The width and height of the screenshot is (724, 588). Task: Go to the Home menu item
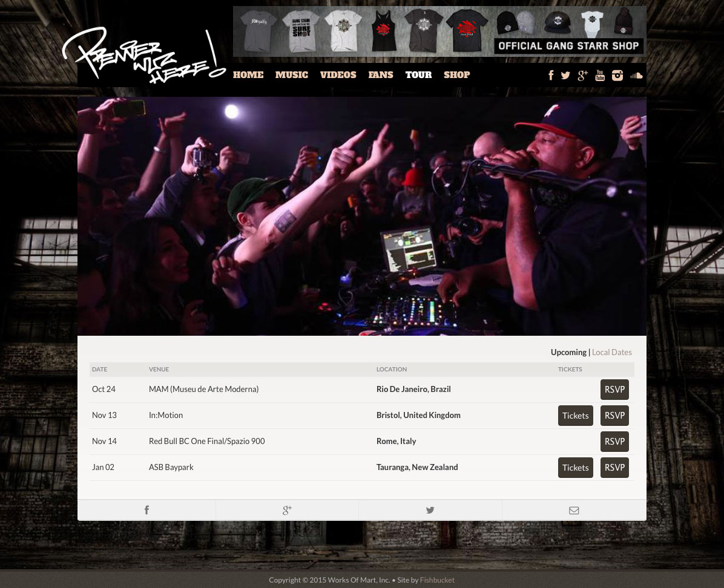(x=248, y=75)
